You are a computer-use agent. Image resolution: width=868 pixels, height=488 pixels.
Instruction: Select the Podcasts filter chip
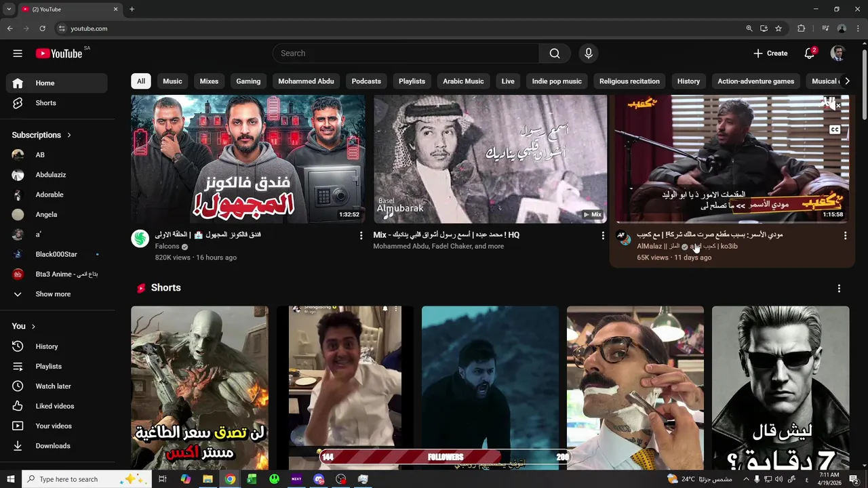[366, 81]
